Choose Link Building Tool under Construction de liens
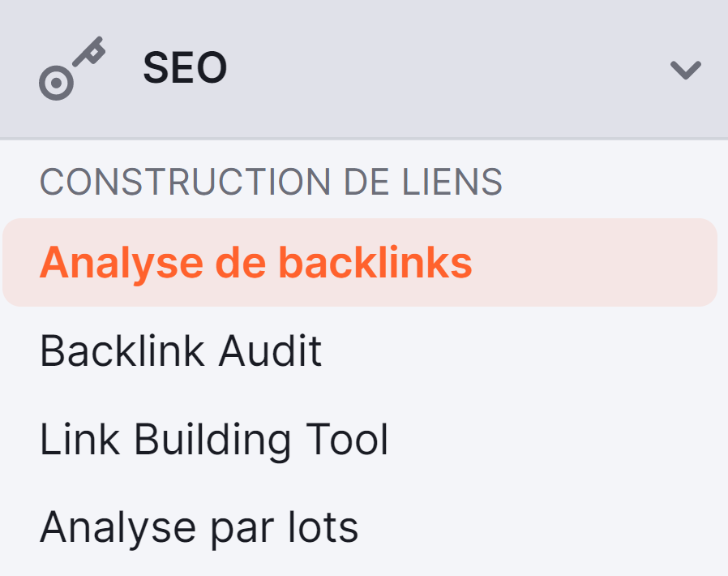Screen dimensions: 728x576 click(216, 438)
